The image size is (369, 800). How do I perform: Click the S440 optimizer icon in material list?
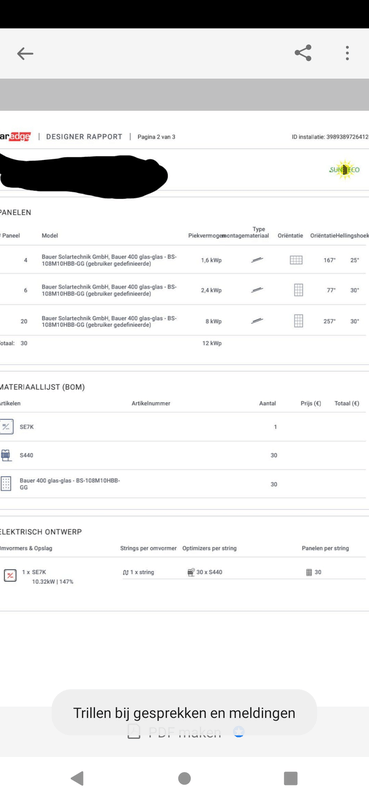[x=6, y=455]
